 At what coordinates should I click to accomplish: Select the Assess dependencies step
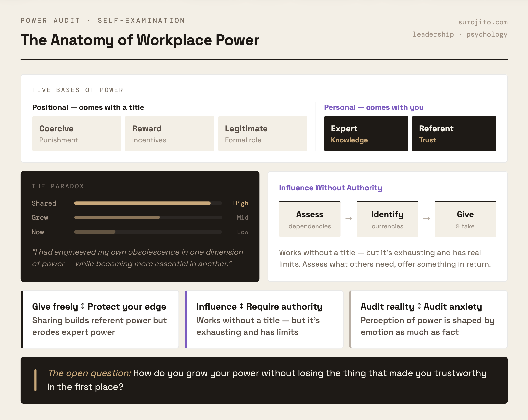(x=310, y=219)
